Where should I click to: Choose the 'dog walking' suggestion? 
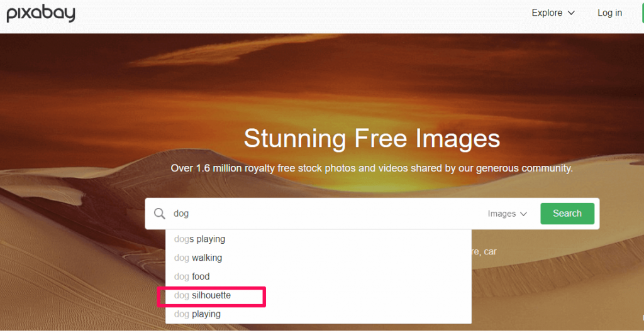click(198, 258)
